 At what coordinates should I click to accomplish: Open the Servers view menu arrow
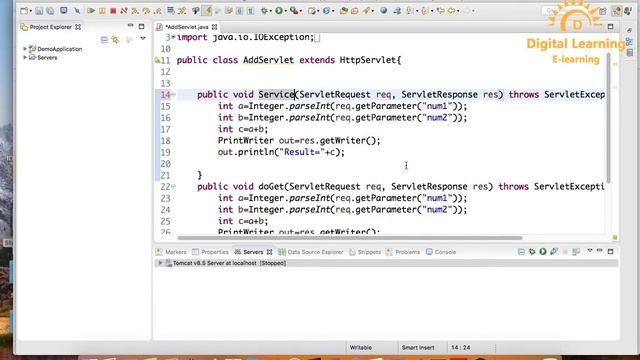coord(590,251)
